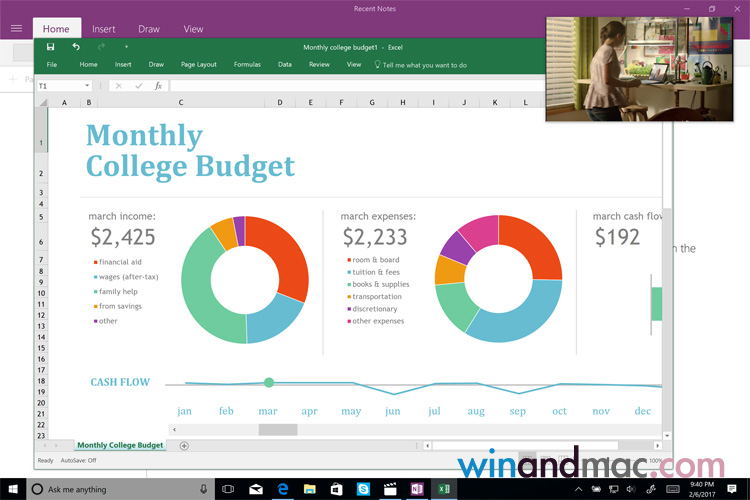
Task: Click the horizontal scrollbar thumb below sheet
Action: [x=278, y=430]
